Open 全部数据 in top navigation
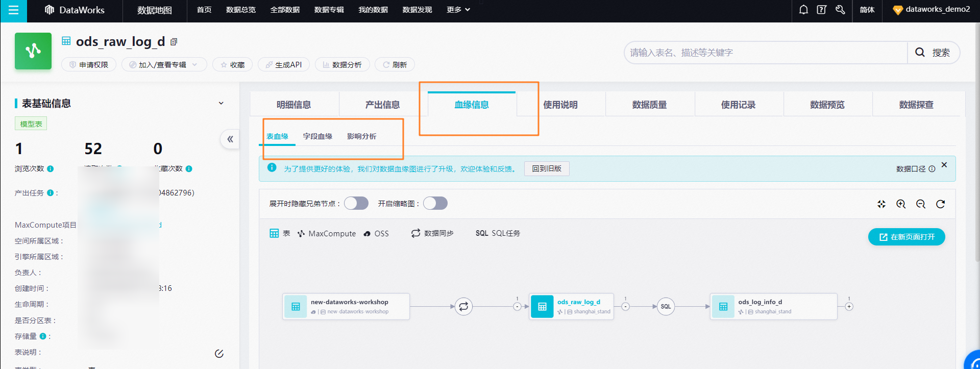The height and width of the screenshot is (369, 980). click(x=285, y=10)
